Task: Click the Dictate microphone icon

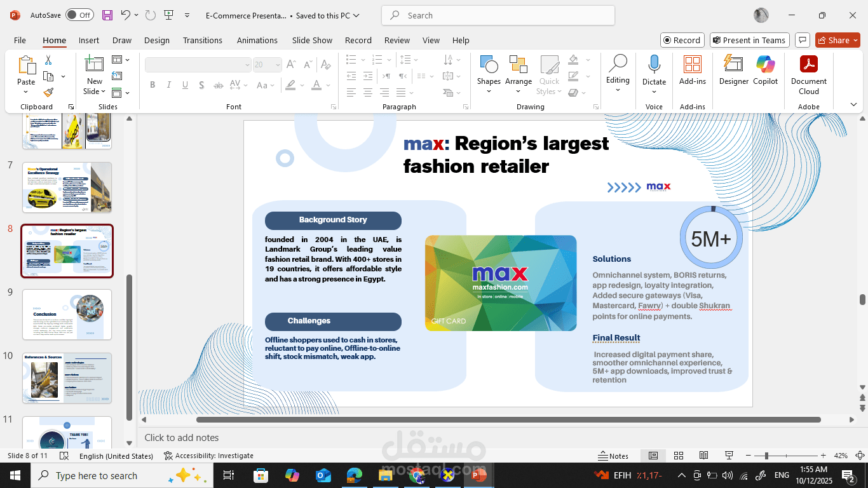Action: (654, 64)
